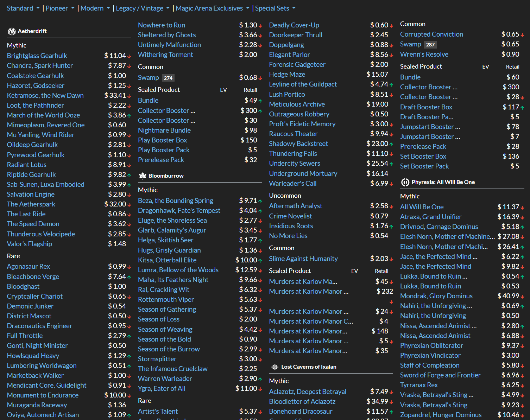Click Aclazotz, Deepest Betrayal card
This screenshot has width=530, height=420.
click(x=308, y=392)
